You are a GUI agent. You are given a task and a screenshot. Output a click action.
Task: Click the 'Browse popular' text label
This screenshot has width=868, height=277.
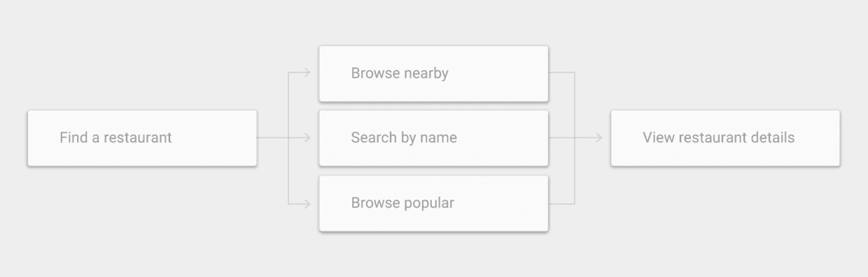402,204
